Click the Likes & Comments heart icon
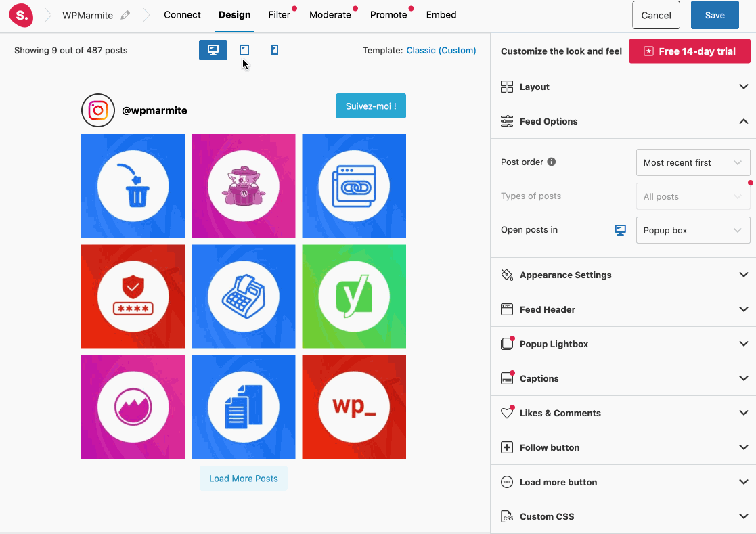The image size is (756, 534). (x=507, y=413)
